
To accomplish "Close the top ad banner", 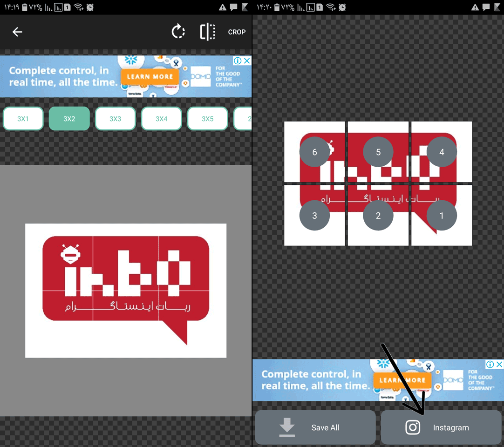I will (247, 61).
